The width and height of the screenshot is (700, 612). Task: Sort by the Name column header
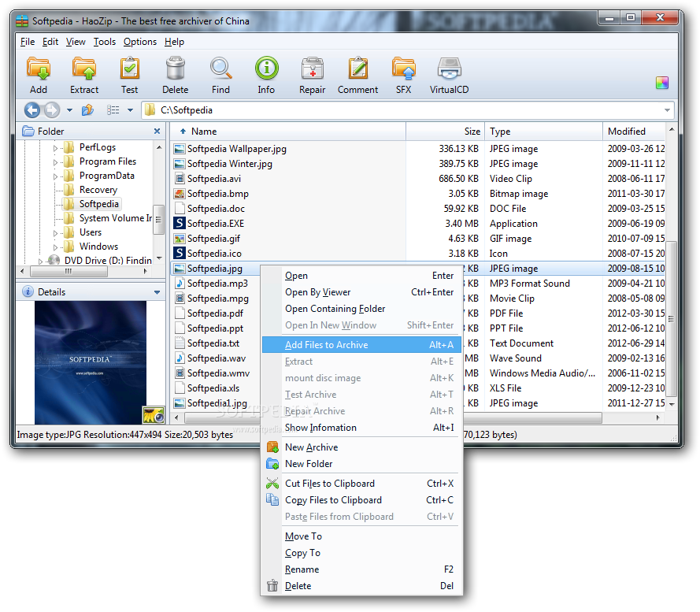tap(288, 132)
